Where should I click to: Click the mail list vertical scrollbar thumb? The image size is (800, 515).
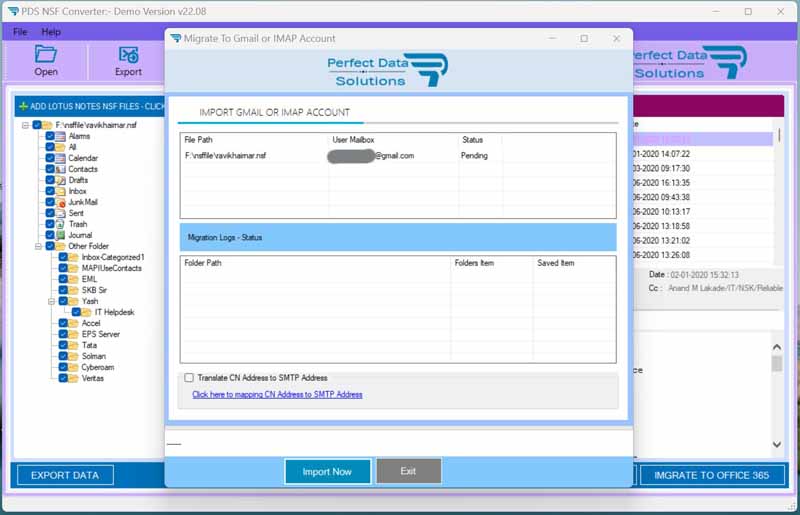click(779, 136)
